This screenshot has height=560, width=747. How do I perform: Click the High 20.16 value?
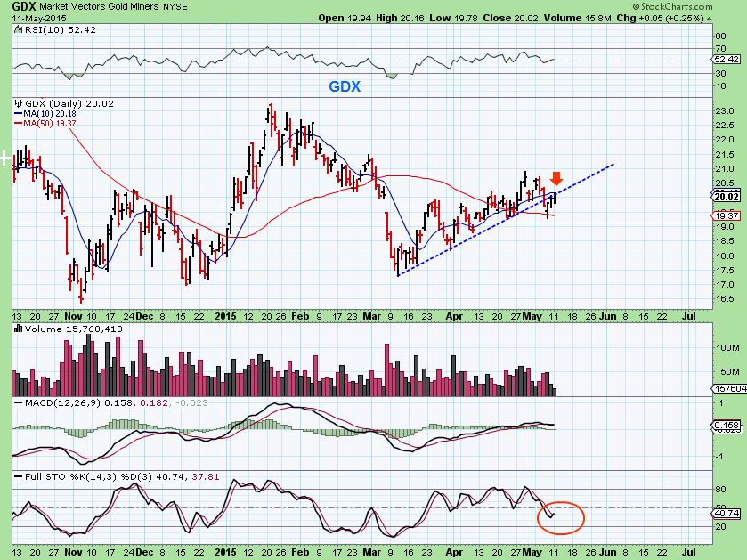400,18
